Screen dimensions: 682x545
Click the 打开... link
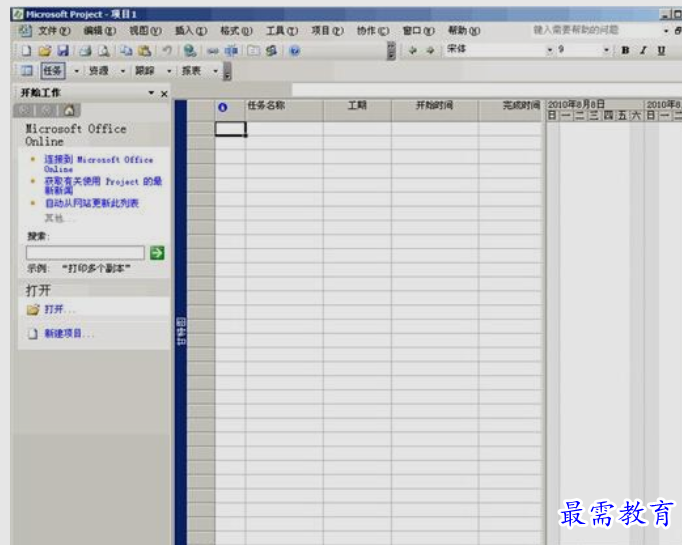60,310
